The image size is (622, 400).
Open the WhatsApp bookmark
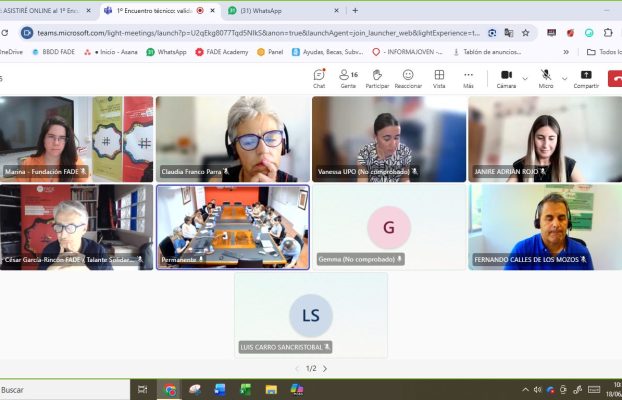167,52
